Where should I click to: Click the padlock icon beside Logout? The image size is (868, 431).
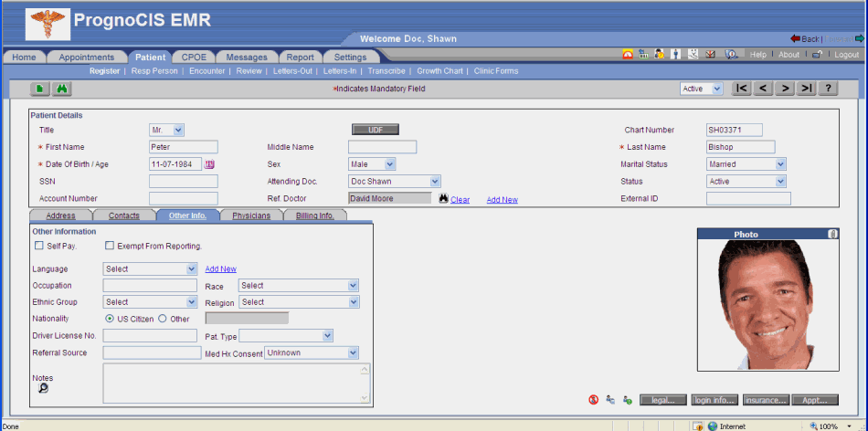coord(817,55)
